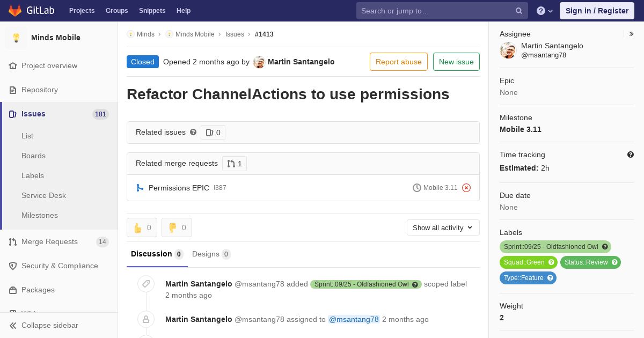Open the Boards item in sidebar
Image resolution: width=644 pixels, height=338 pixels.
[33, 156]
